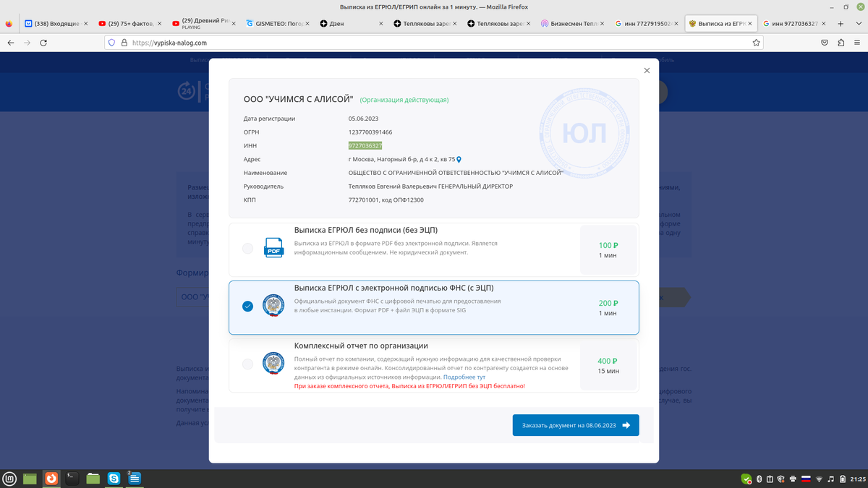Click the blue text editor taskbar icon
868x488 pixels.
(134, 479)
